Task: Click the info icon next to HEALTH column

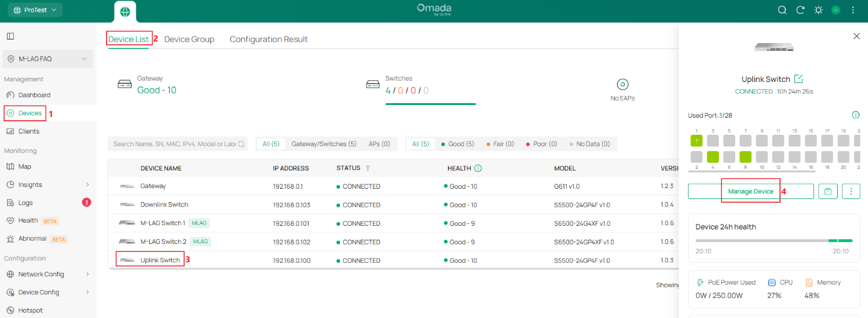Action: pos(478,168)
